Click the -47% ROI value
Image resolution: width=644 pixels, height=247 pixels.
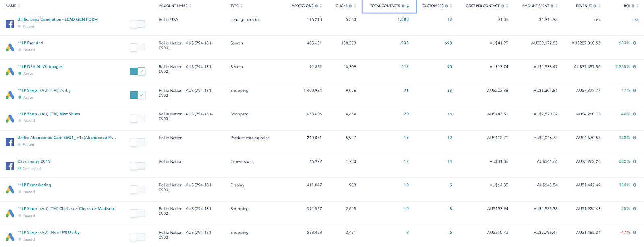click(625, 233)
